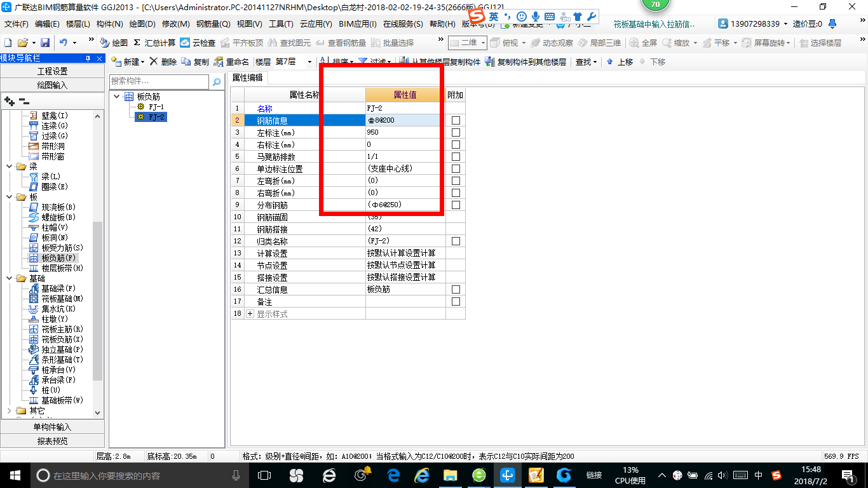The height and width of the screenshot is (488, 868).
Task: Click the 单构件输入 panel button
Action: tap(53, 427)
